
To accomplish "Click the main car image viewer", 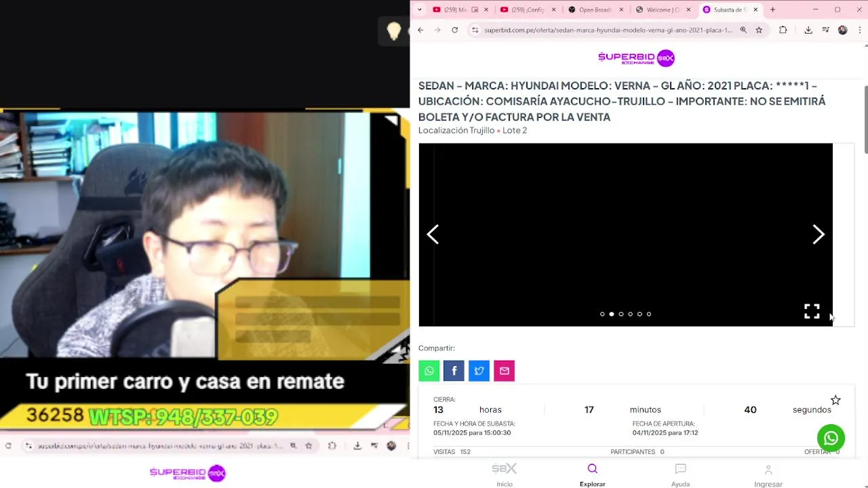I will coord(625,235).
